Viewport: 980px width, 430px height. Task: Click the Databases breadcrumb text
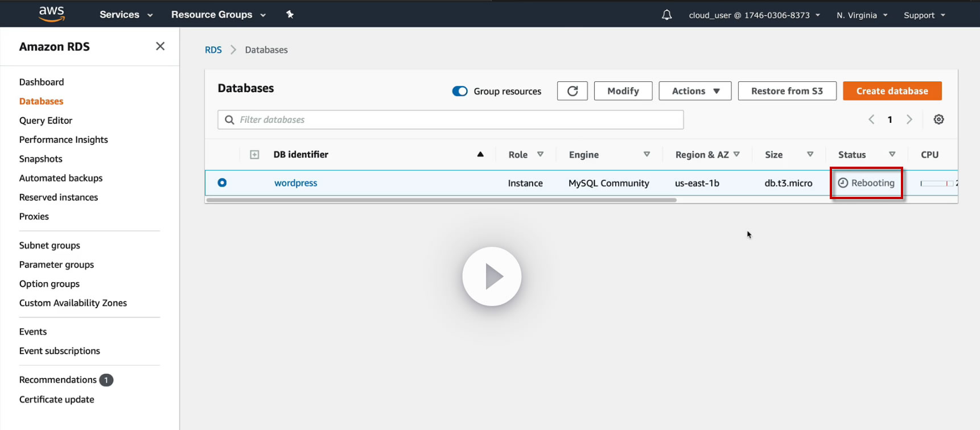point(266,50)
